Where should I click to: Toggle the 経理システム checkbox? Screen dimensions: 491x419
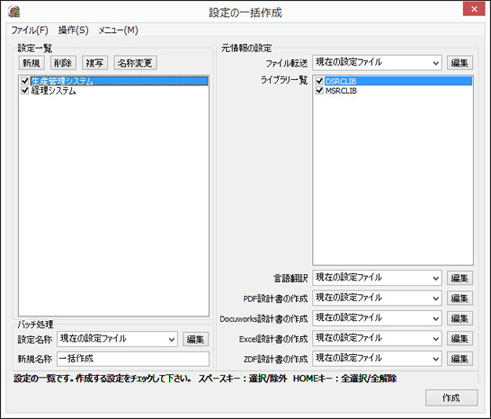(25, 91)
